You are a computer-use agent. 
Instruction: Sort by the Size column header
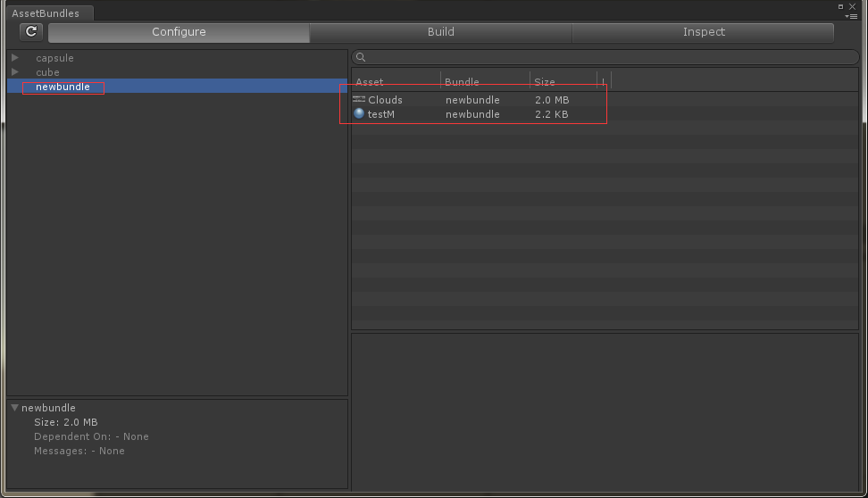point(563,81)
